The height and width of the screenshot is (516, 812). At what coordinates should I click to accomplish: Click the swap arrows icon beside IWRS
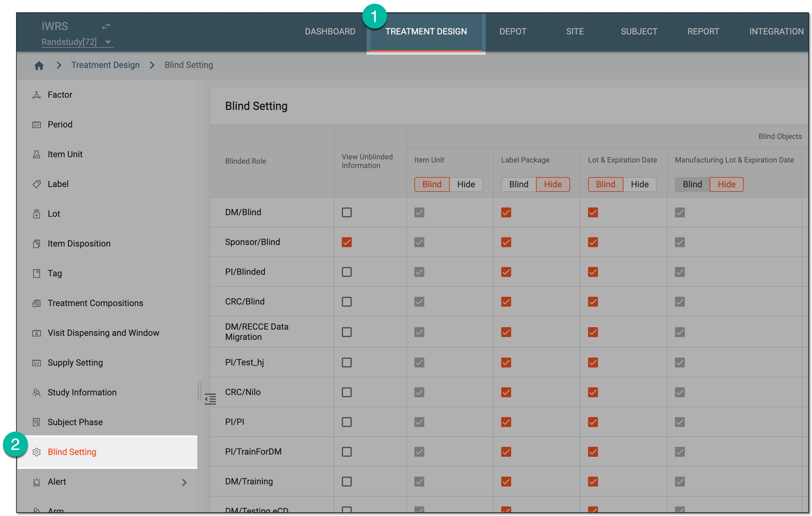(x=106, y=26)
